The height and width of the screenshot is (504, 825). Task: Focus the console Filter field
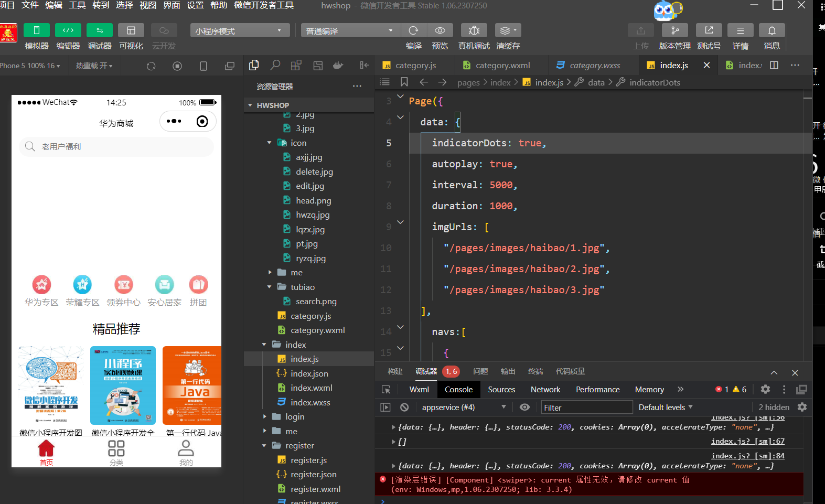pyautogui.click(x=587, y=408)
